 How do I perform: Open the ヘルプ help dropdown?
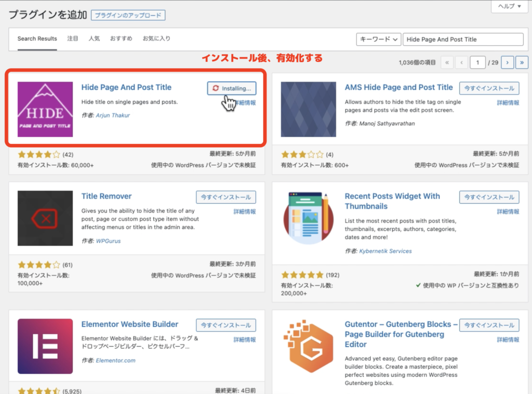509,6
